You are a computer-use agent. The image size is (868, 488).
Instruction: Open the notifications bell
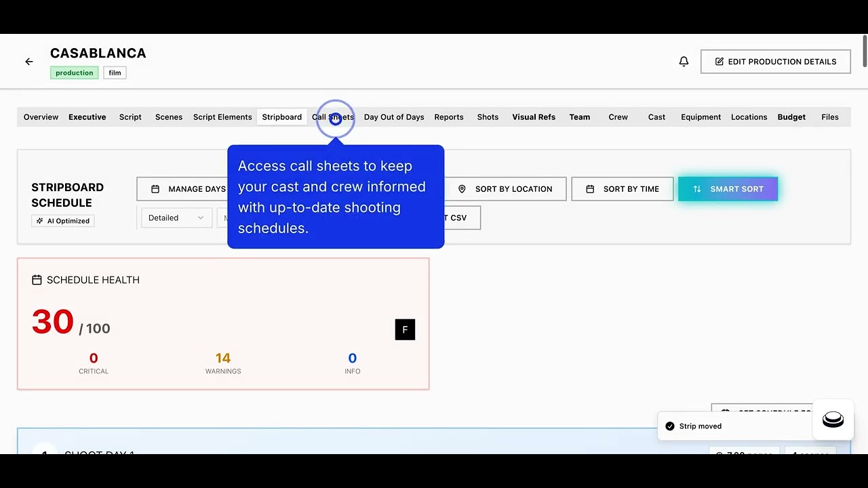(684, 62)
